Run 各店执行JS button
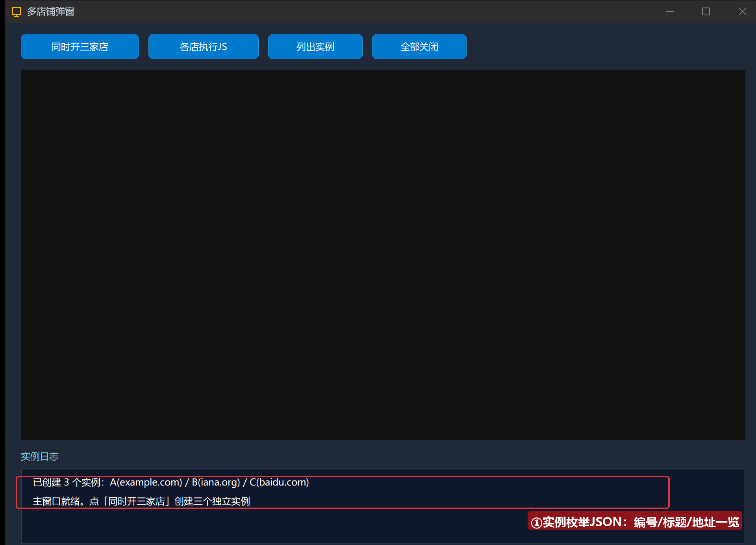756x545 pixels. click(x=204, y=46)
